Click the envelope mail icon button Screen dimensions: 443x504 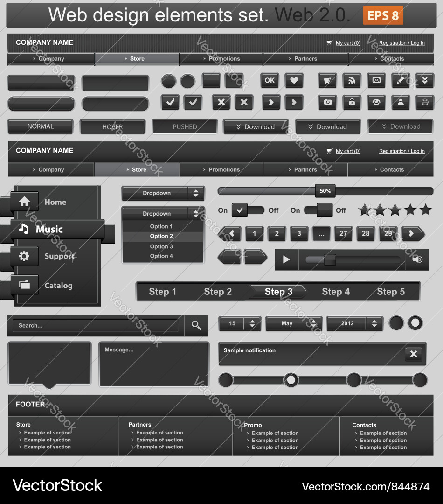point(376,80)
